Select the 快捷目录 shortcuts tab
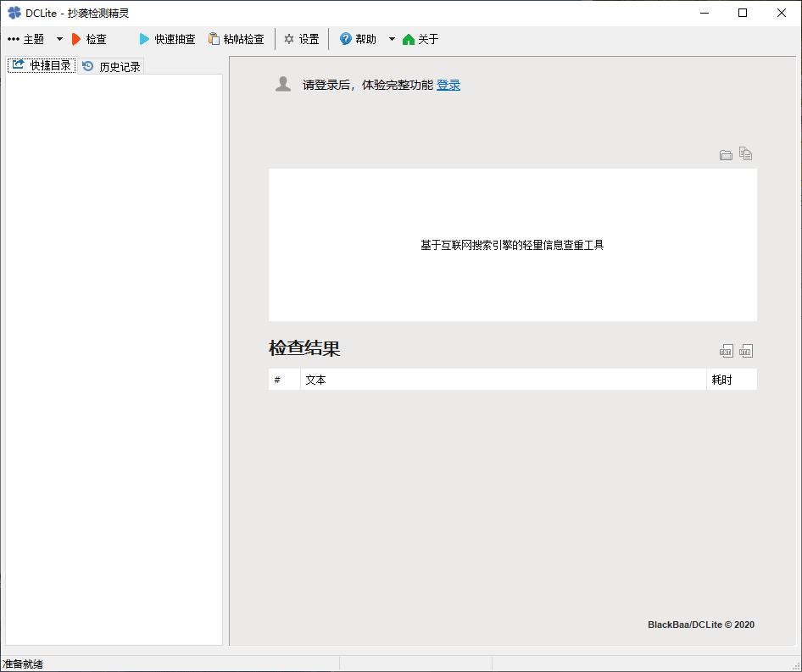This screenshot has width=802, height=672. pyautogui.click(x=42, y=64)
